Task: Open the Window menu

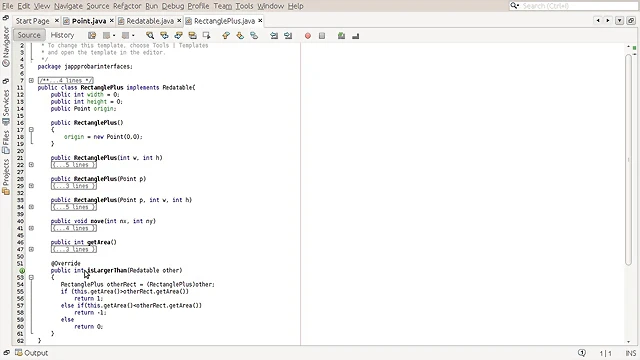Action: point(270,6)
